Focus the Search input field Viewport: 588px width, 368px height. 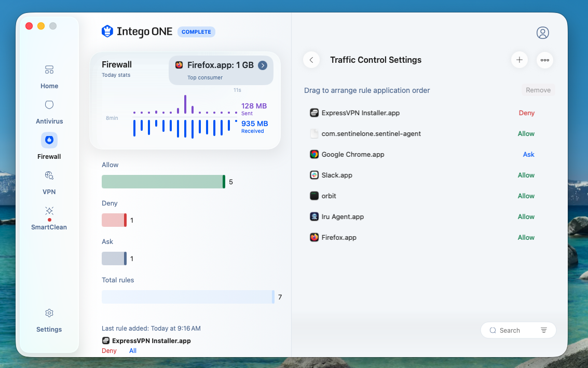coord(518,330)
